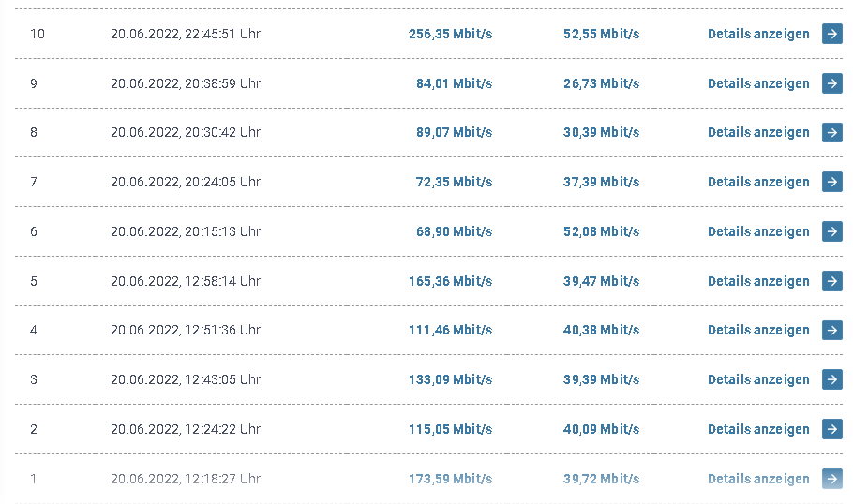This screenshot has width=853, height=504.
Task: Hit the arrow icon in row 4
Action: tap(831, 330)
